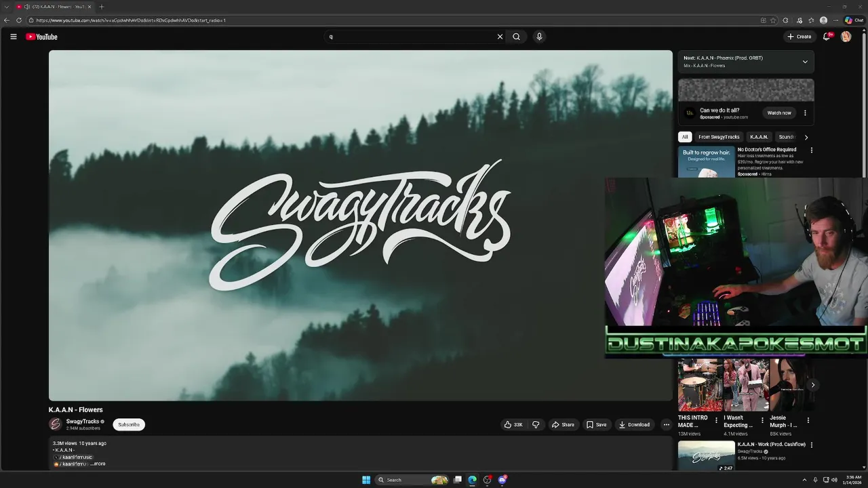Go to YouTube home via logo
Screen dimensions: 868x488
point(41,37)
